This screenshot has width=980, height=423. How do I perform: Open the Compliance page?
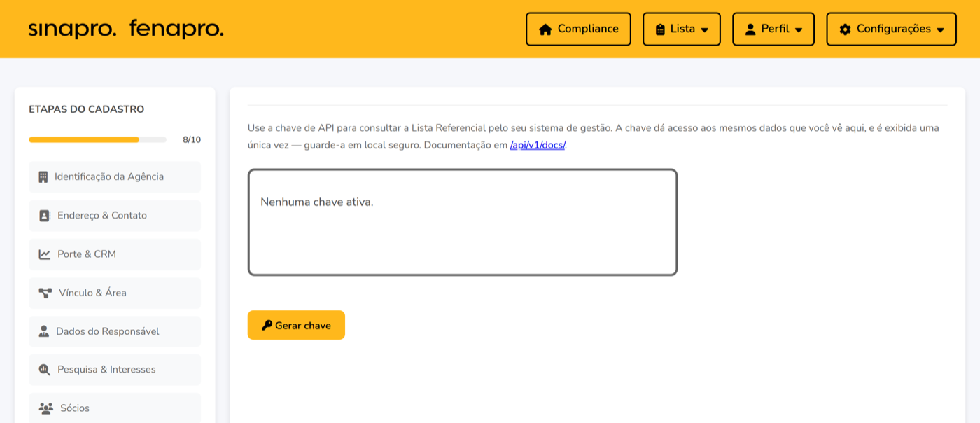point(578,29)
